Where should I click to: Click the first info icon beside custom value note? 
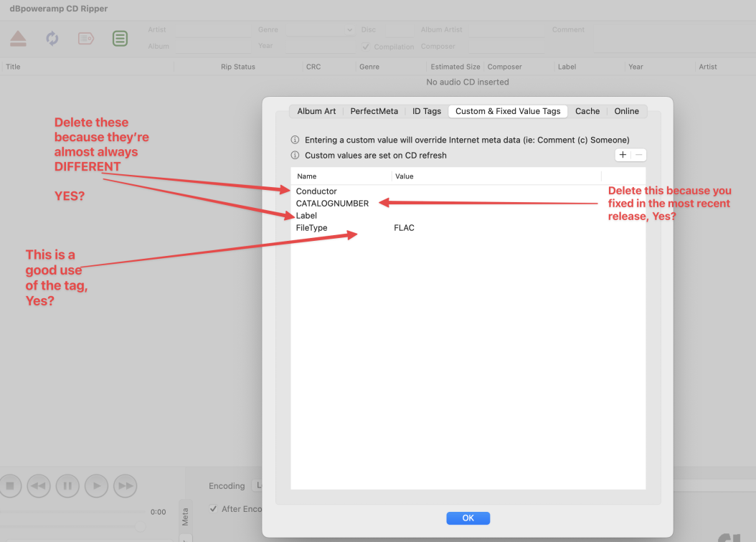click(x=295, y=140)
